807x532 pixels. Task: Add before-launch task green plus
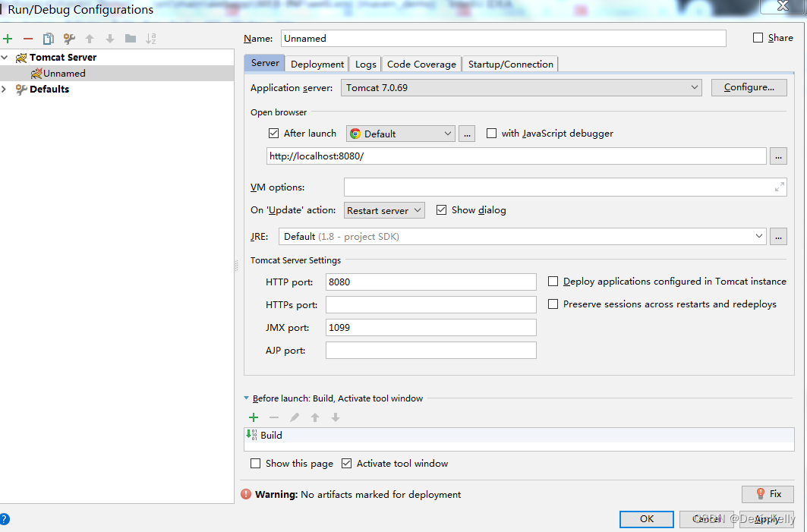pos(254,417)
